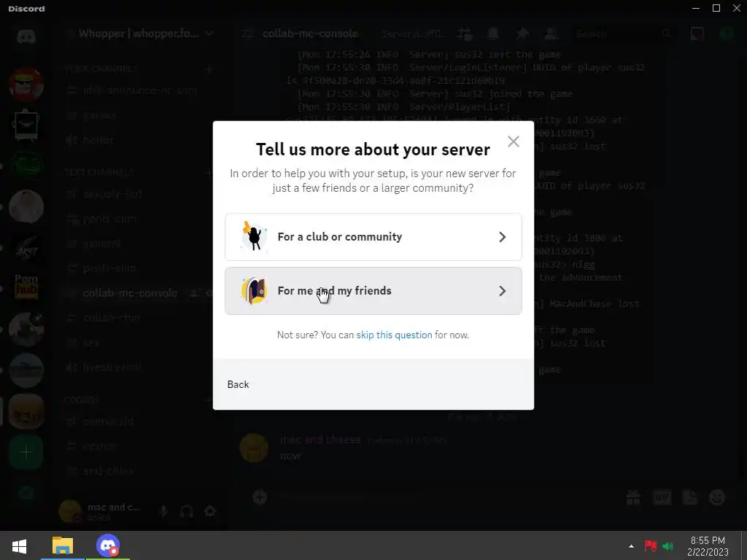Open Discord home direct messages icon
Viewport: 747px width, 560px height.
[26, 36]
